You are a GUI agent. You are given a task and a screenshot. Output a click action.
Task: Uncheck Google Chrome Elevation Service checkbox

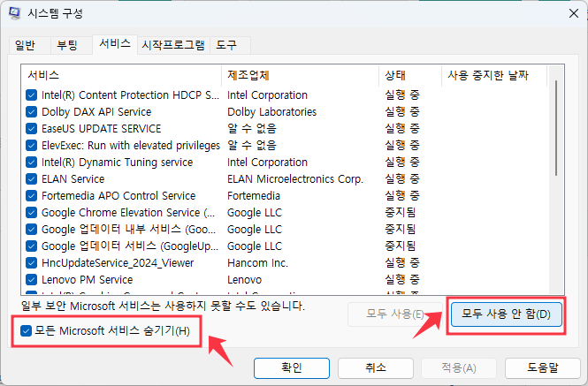pos(32,213)
